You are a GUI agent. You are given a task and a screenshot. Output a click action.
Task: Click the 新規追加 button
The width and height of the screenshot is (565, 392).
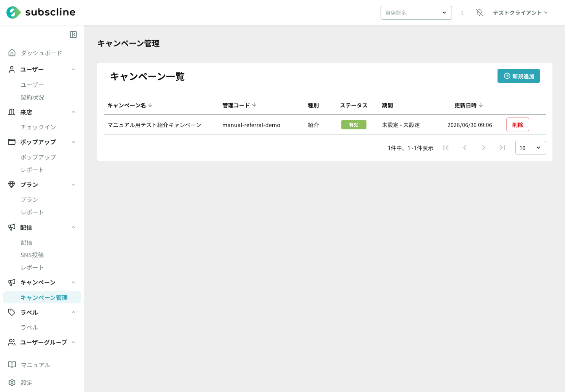(519, 76)
